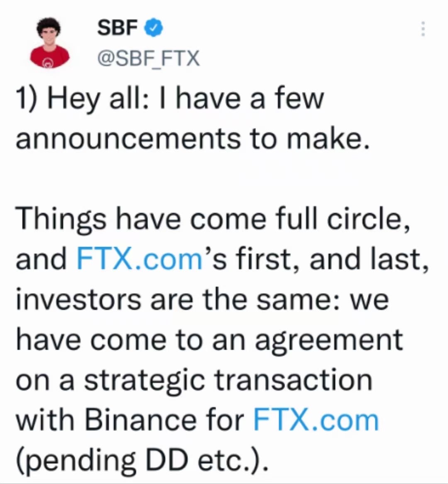
Task: Follow the FTX.com link after "Binance for"
Action: 316,420
